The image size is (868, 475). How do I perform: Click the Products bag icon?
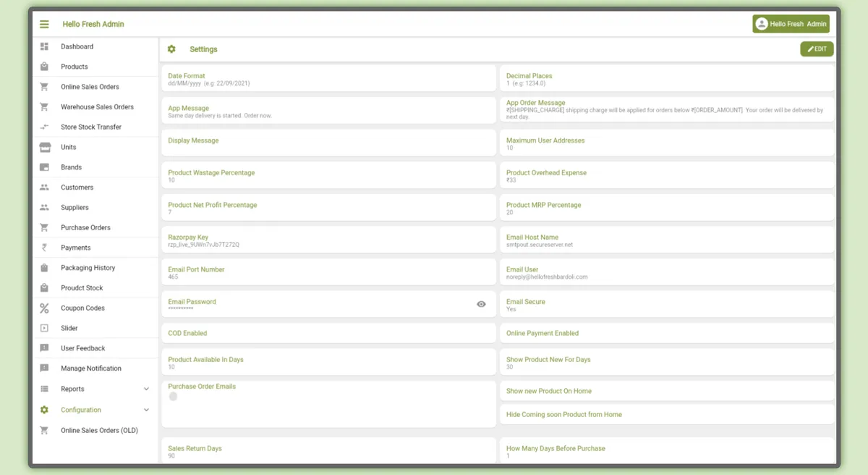point(44,67)
